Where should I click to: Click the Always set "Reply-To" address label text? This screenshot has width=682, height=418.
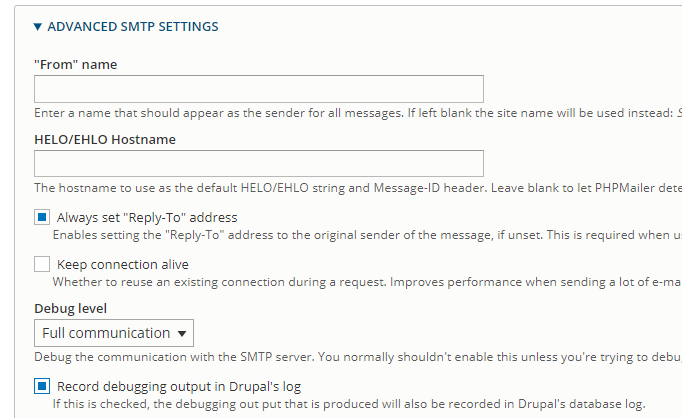147,217
